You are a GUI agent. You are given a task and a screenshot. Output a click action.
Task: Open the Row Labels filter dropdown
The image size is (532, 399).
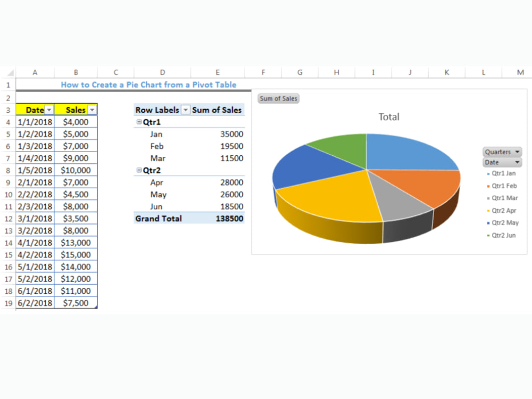point(186,110)
